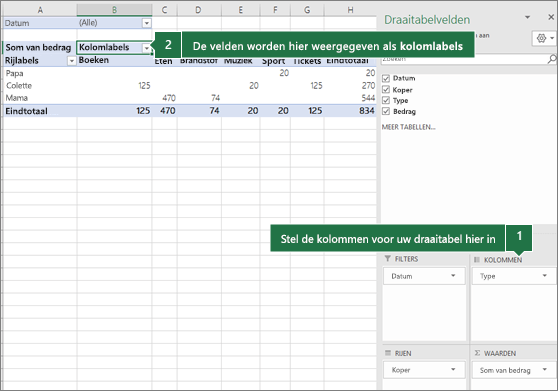Select column C header
This screenshot has width=558, height=391.
tap(164, 10)
